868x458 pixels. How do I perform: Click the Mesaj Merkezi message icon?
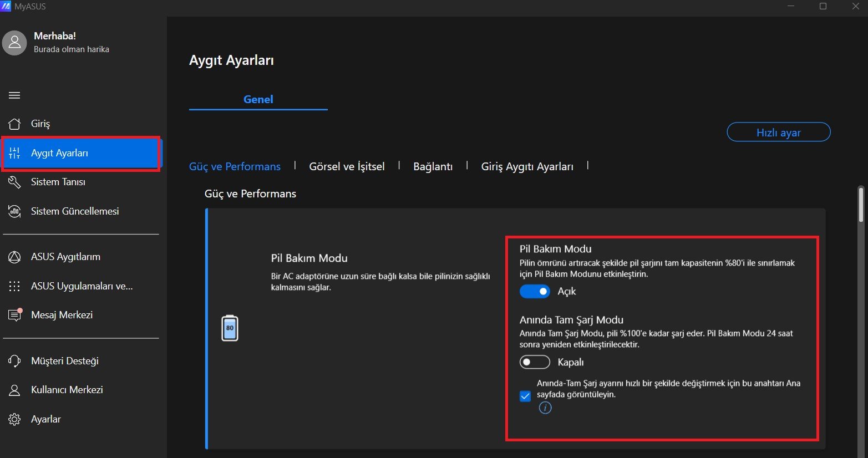coord(14,315)
